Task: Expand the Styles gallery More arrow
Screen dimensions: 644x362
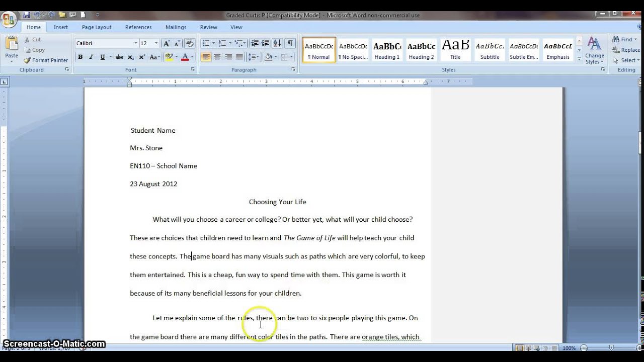Action: (579, 59)
